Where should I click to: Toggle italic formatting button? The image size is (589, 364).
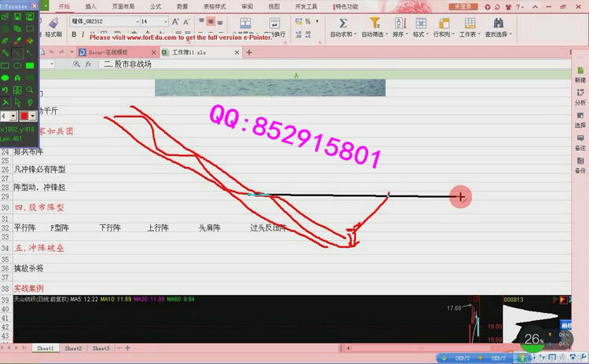(x=84, y=35)
